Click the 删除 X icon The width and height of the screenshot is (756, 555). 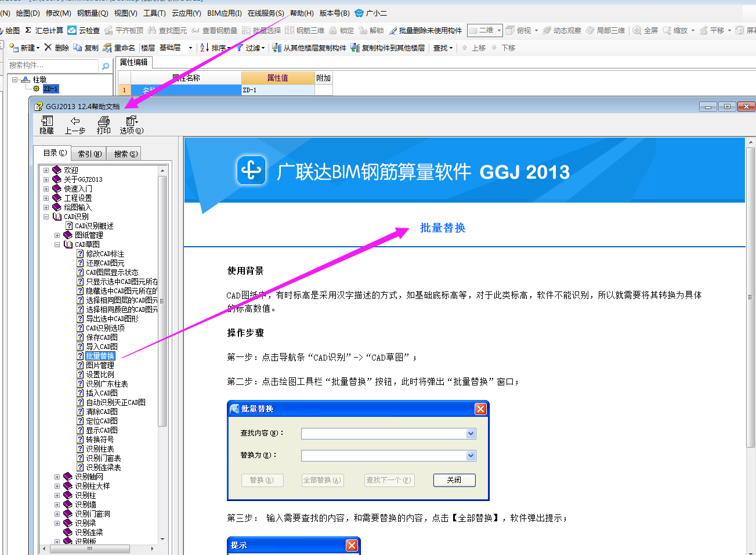point(48,48)
